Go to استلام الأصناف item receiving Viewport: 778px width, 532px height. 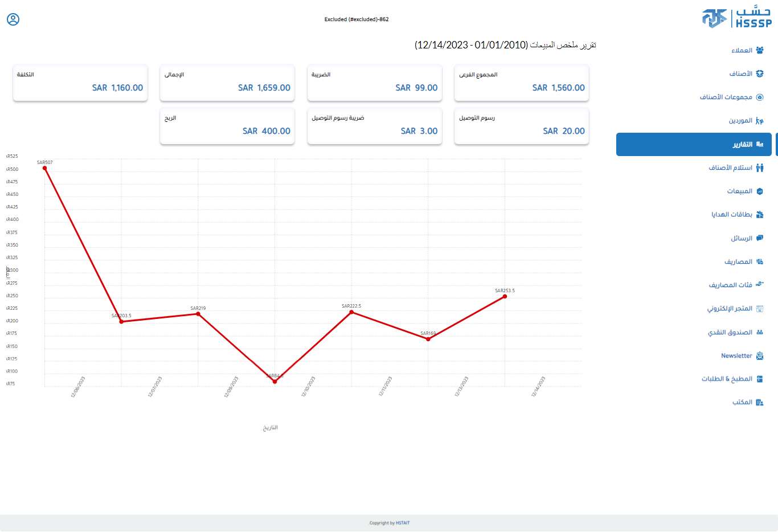click(730, 168)
